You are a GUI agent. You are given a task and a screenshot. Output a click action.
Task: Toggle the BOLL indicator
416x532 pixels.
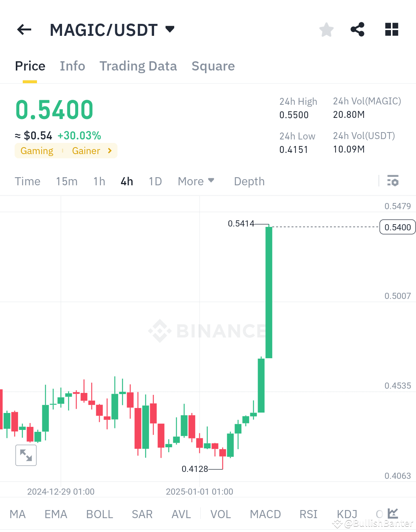[99, 514]
